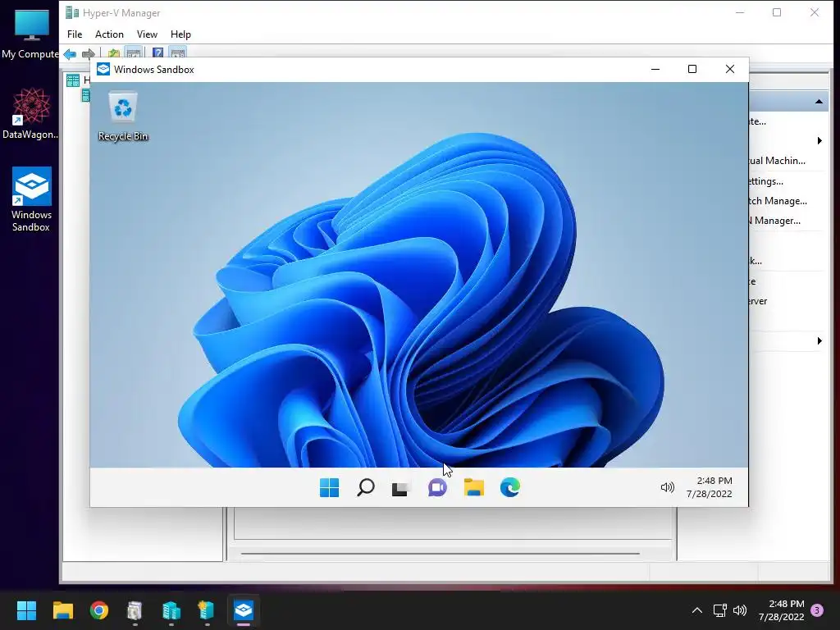Screen dimensions: 840x630
Task: Open the blue question-mark Help toolbar icon
Action: pos(158,53)
